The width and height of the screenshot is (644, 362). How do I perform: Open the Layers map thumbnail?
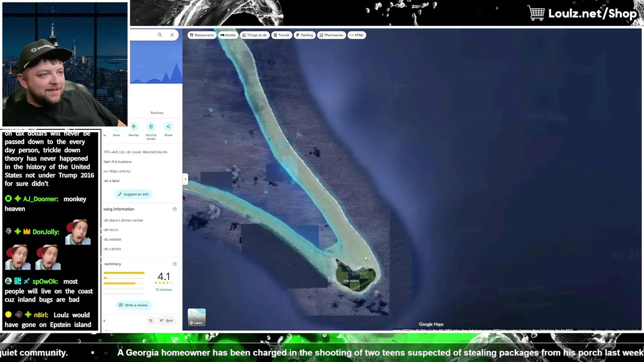tap(197, 317)
